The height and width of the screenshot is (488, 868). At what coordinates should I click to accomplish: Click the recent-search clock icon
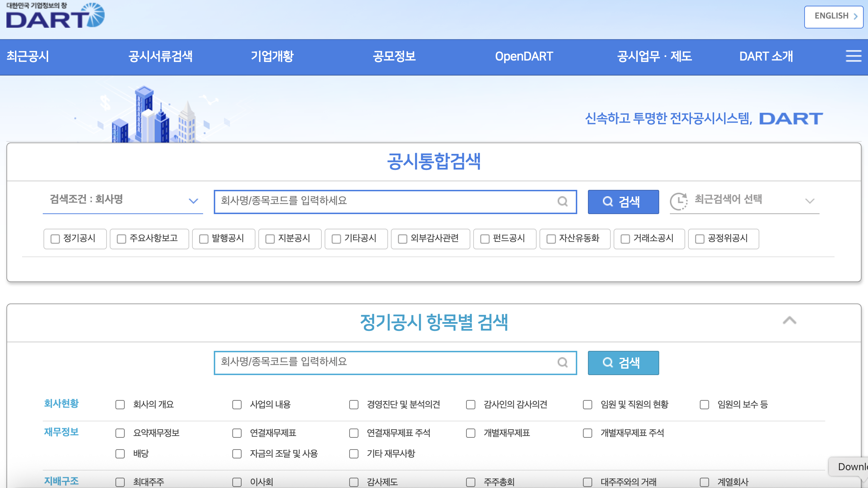[x=679, y=201]
